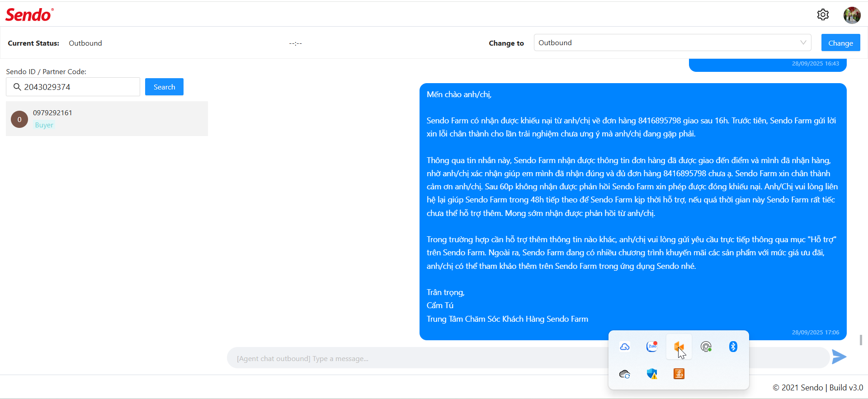Click the 'Sendo ID / Partner Code:' label
Viewport: 868px width, 399px height.
click(x=46, y=71)
